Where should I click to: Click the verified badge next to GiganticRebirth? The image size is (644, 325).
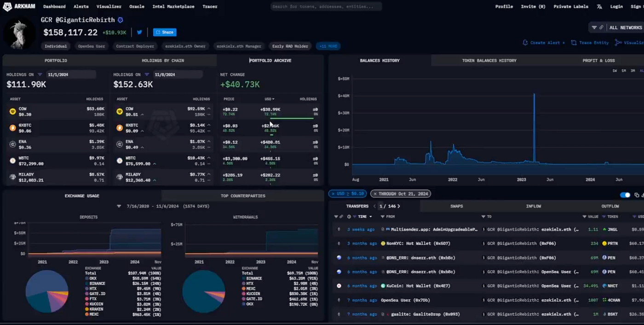point(121,20)
